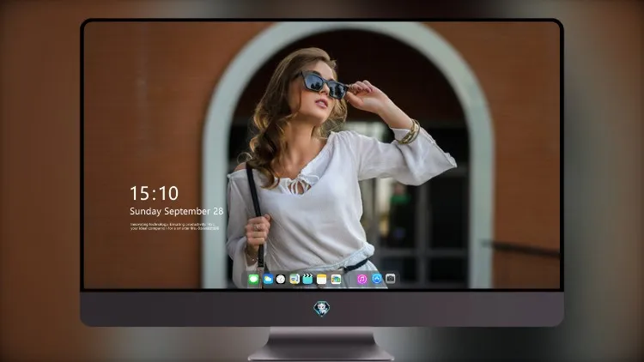Click the 15:10 clock widget
The image size is (644, 362).
[x=154, y=193]
